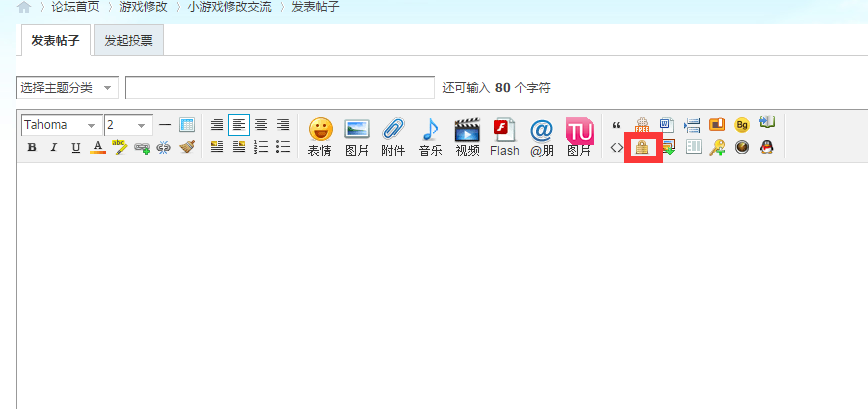Click the orange window icon
Screen dimensions: 868x409
(x=717, y=125)
